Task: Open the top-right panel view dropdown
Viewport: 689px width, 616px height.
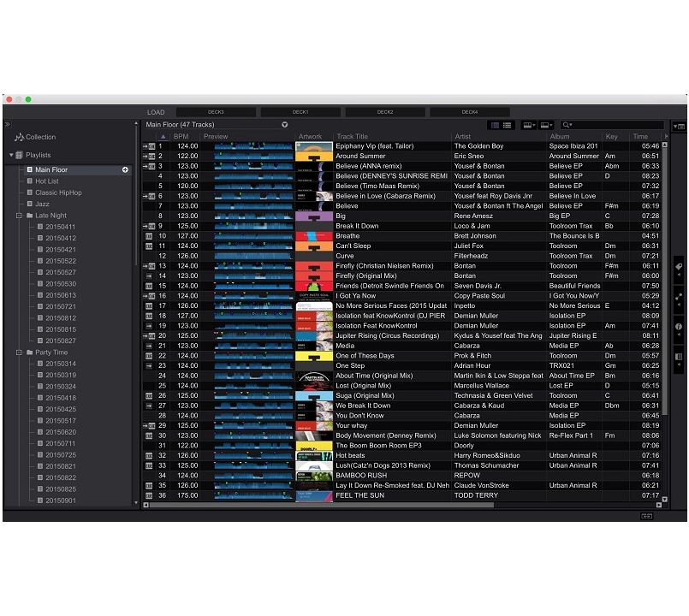Action: (679, 127)
